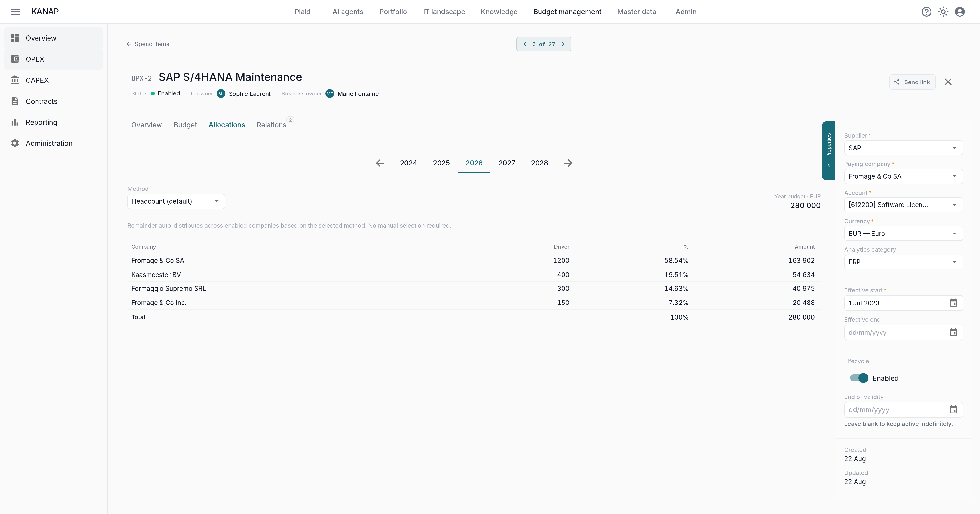Click Marie Fontaine MF avatar
Image resolution: width=980 pixels, height=514 pixels.
pos(330,93)
